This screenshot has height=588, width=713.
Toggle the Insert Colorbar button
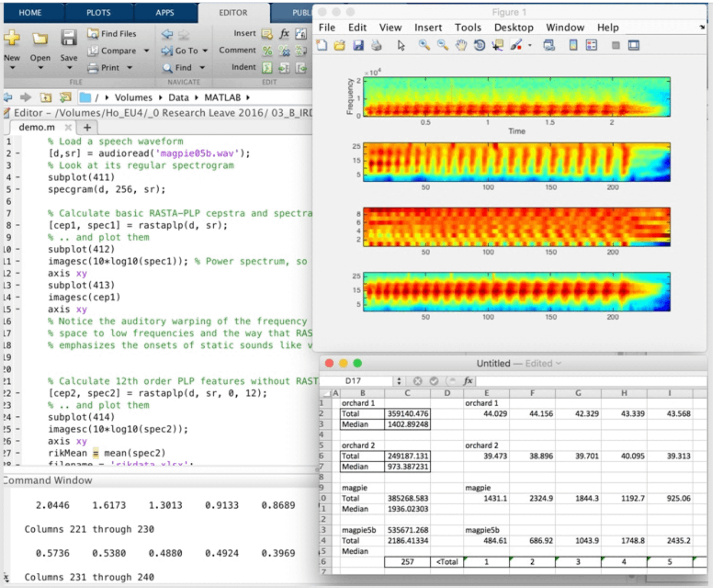pos(573,45)
